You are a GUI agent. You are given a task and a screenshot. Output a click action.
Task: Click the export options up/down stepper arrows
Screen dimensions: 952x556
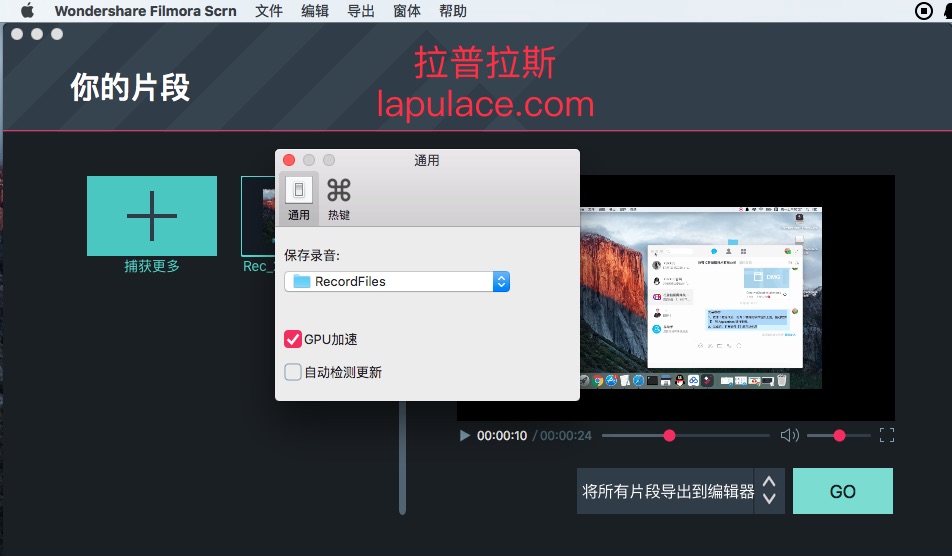769,490
